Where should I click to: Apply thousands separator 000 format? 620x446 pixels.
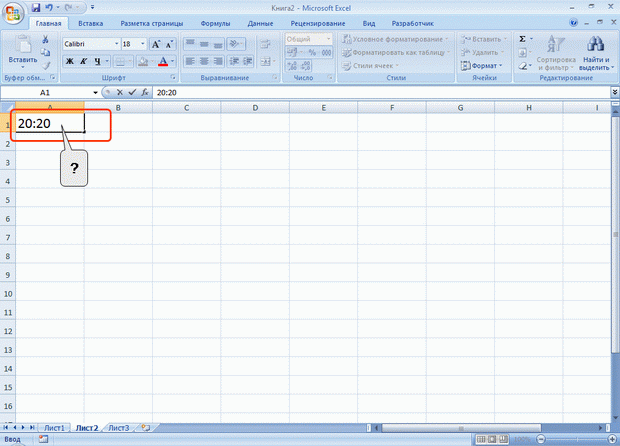click(x=326, y=53)
